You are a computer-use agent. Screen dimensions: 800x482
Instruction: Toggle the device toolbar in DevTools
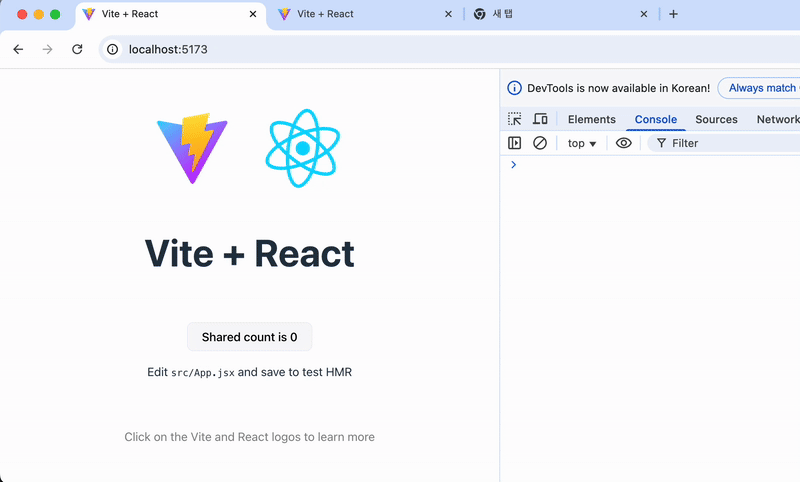(x=540, y=119)
